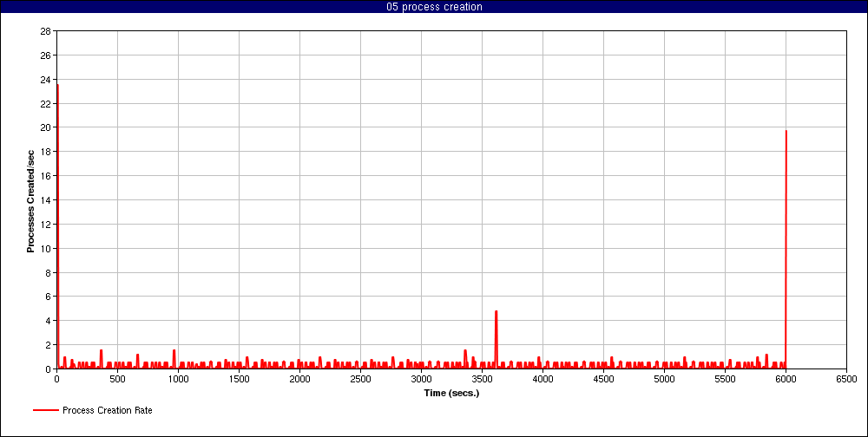Click the x-axis tick label 4500
This screenshot has height=437, width=868.
point(603,379)
